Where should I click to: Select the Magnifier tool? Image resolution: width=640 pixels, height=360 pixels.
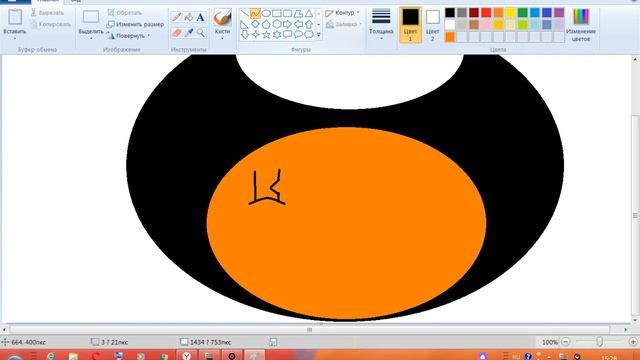coord(200,33)
